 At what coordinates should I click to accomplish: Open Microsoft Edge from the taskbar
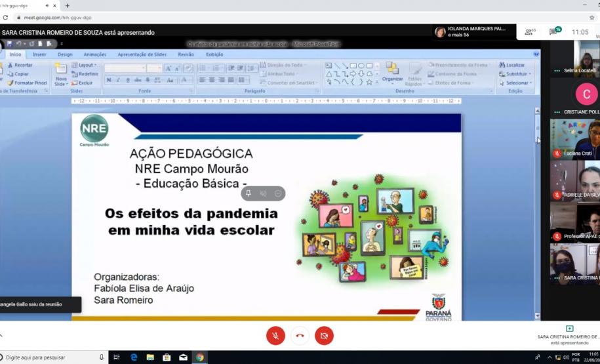coord(134,357)
